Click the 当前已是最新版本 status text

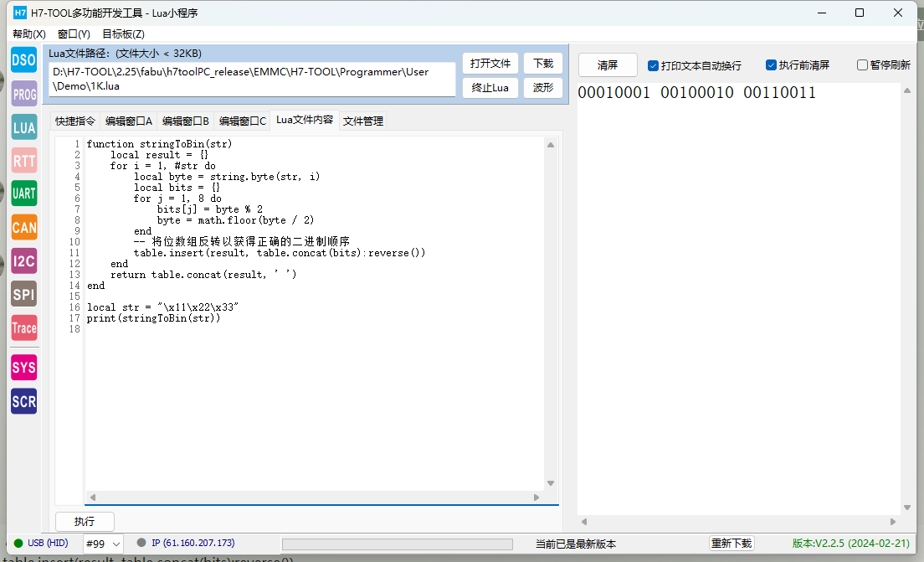[575, 544]
